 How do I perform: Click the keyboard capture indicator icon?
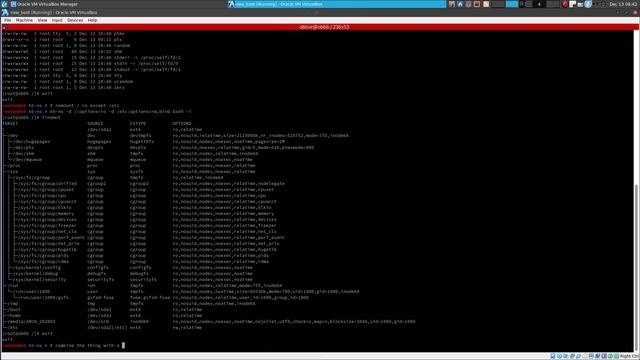[617, 356]
